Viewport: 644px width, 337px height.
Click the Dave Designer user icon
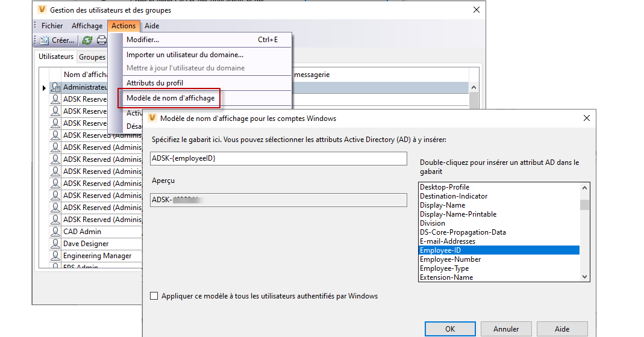coord(55,243)
